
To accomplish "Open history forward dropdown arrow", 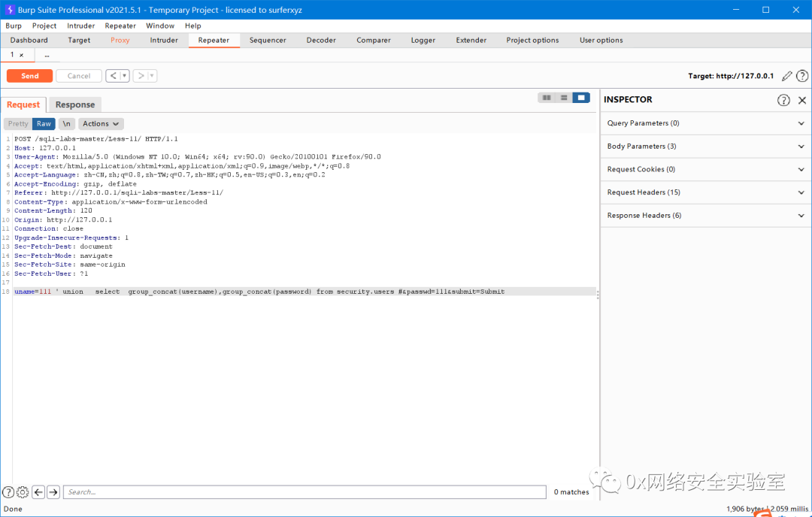I will point(152,76).
